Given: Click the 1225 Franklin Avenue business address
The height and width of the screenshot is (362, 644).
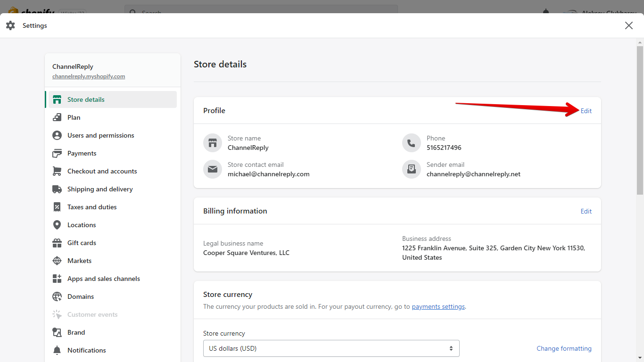Looking at the screenshot, I should tap(494, 253).
